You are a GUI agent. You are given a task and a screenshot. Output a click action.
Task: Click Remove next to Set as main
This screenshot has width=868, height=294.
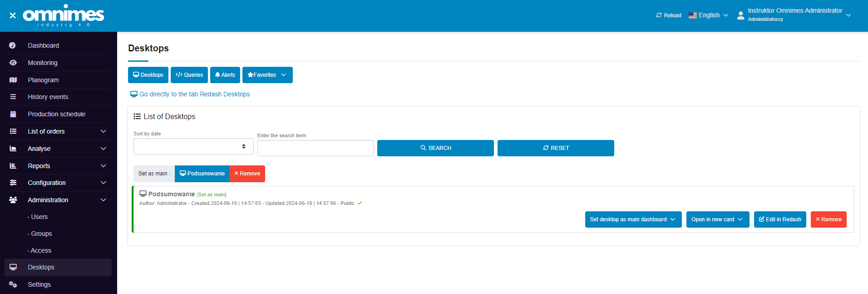pos(247,174)
